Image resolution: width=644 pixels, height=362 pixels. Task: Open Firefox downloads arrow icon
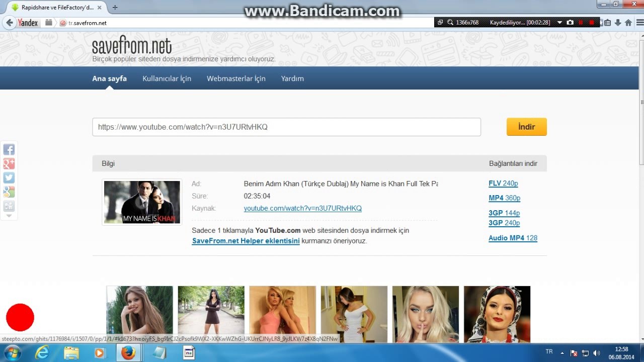[x=618, y=23]
